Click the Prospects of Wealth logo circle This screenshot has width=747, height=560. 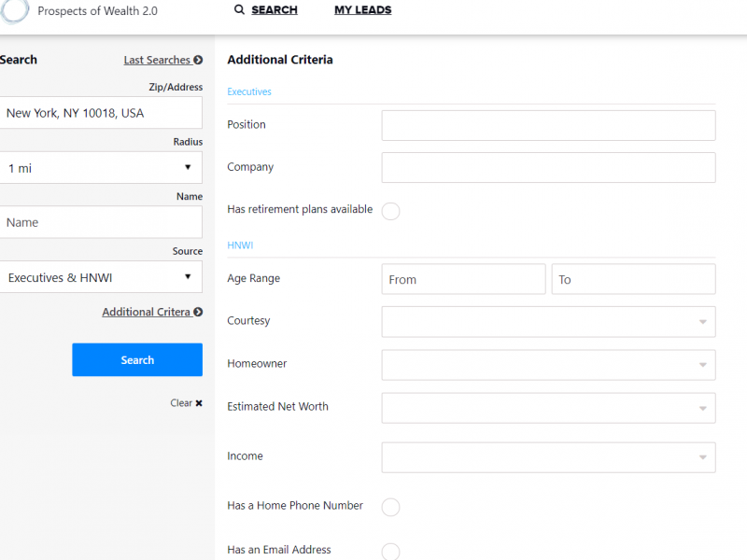point(14,10)
